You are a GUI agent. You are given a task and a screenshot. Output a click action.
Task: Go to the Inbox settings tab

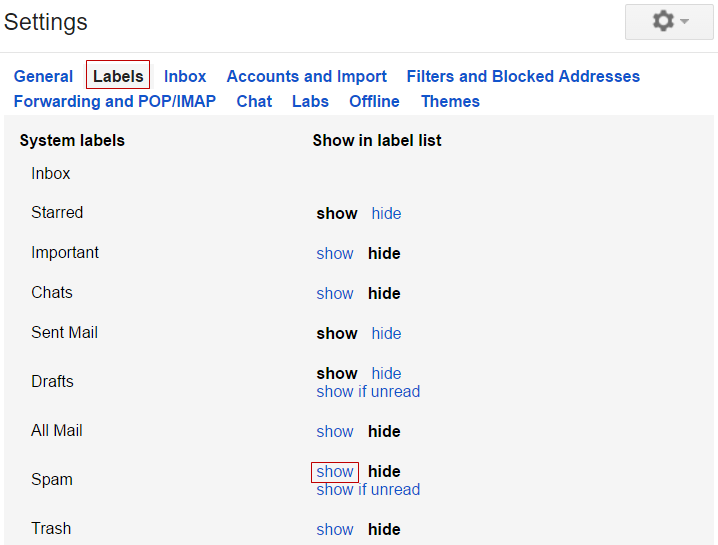(x=185, y=76)
